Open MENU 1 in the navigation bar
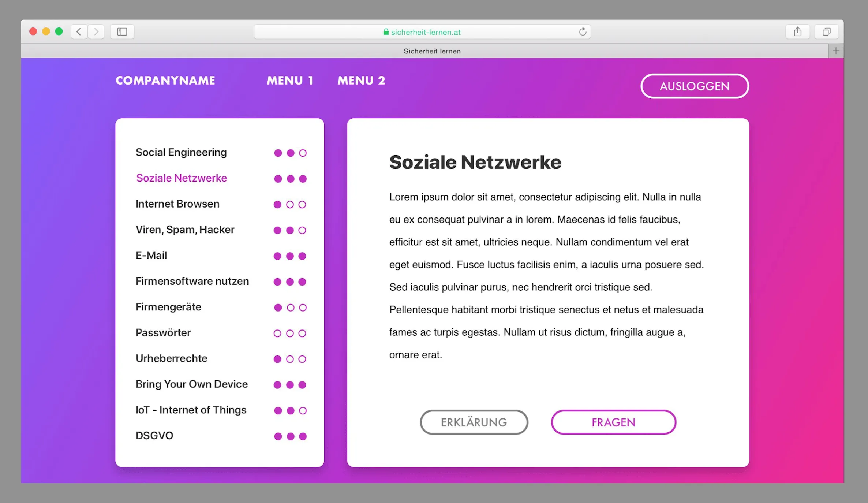This screenshot has width=868, height=503. (290, 81)
